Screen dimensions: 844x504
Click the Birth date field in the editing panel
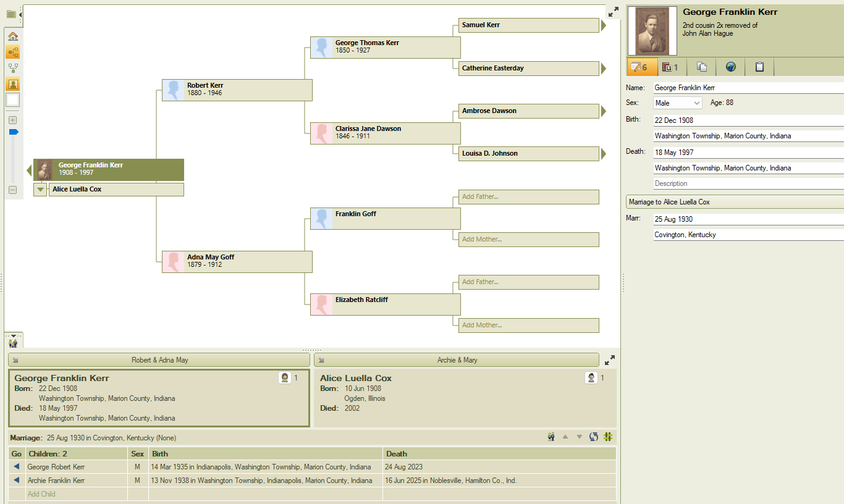coord(748,120)
